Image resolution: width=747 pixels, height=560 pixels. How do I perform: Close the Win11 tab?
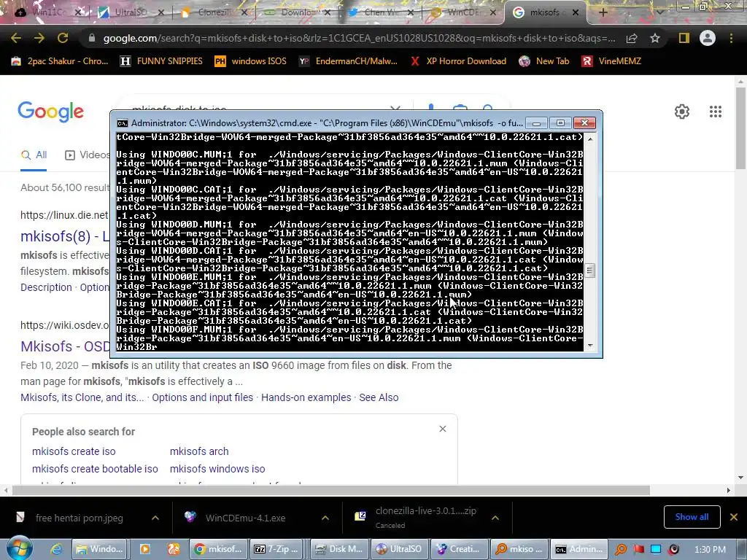(x=79, y=13)
